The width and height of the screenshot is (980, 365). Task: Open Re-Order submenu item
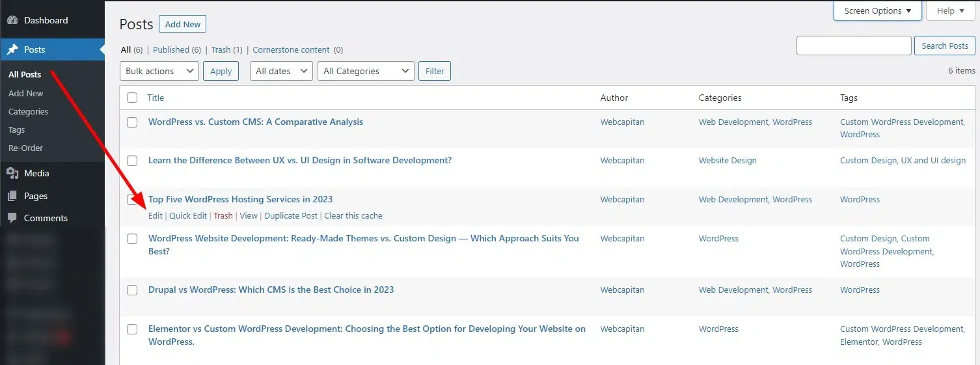26,148
